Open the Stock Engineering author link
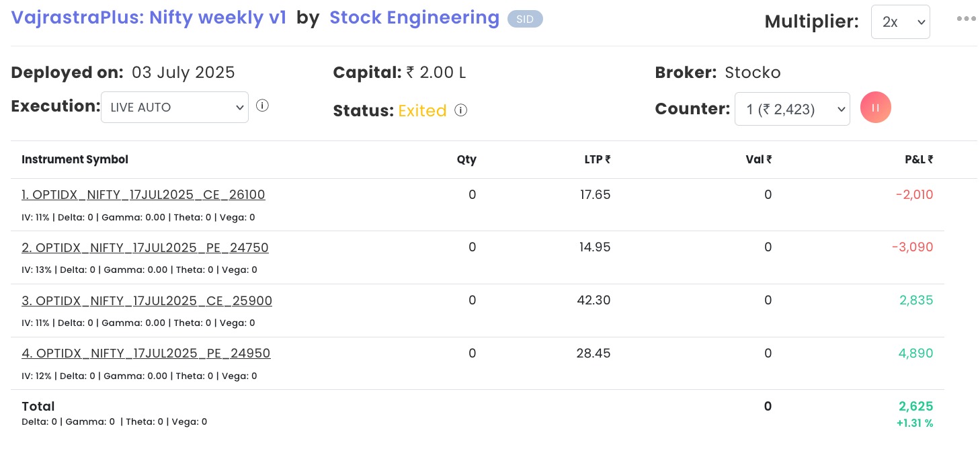 pos(414,18)
